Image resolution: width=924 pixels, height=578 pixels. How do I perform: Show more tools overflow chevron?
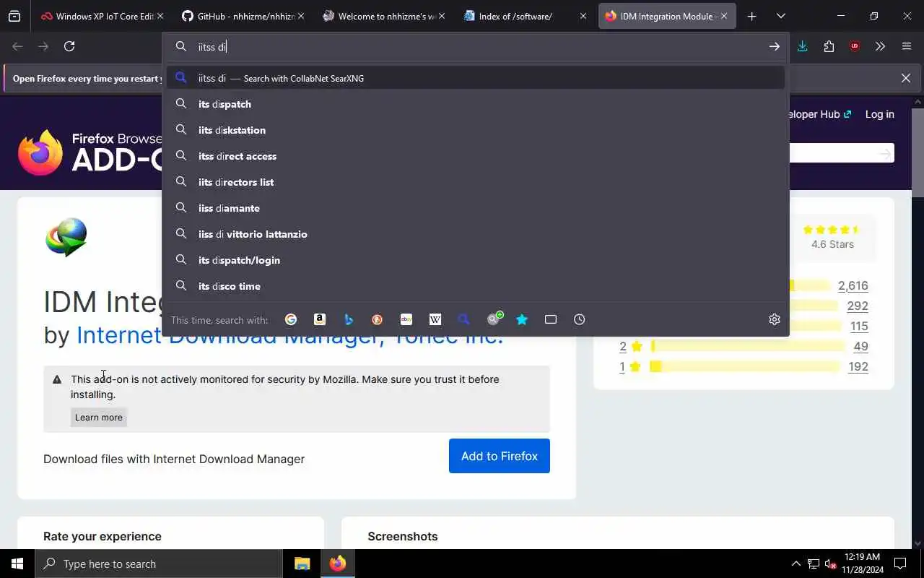click(x=880, y=46)
